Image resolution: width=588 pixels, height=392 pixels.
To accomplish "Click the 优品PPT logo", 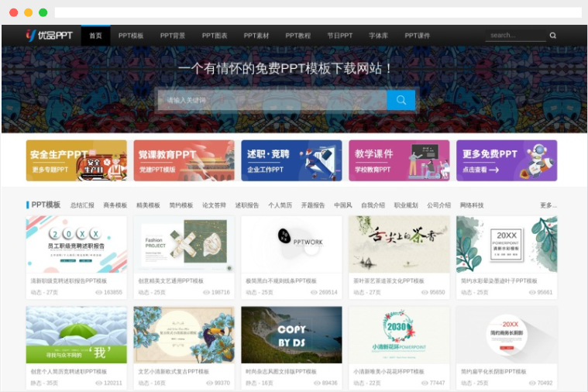I will pyautogui.click(x=49, y=35).
